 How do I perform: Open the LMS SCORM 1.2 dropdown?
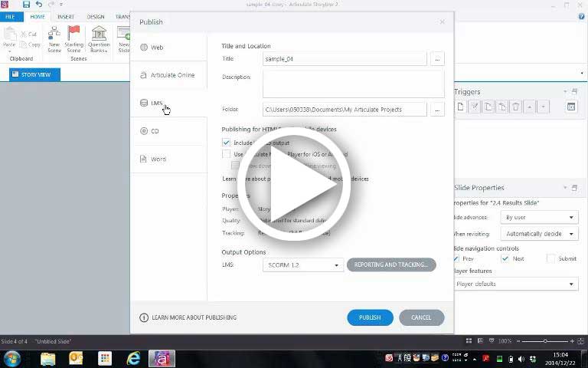[x=303, y=264]
